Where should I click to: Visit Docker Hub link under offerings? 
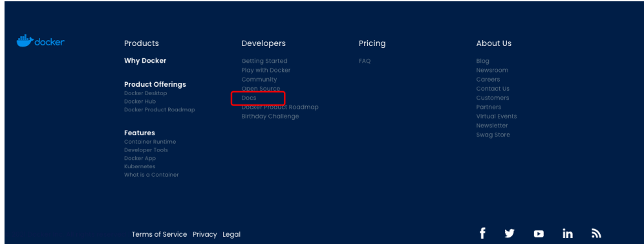pyautogui.click(x=140, y=102)
